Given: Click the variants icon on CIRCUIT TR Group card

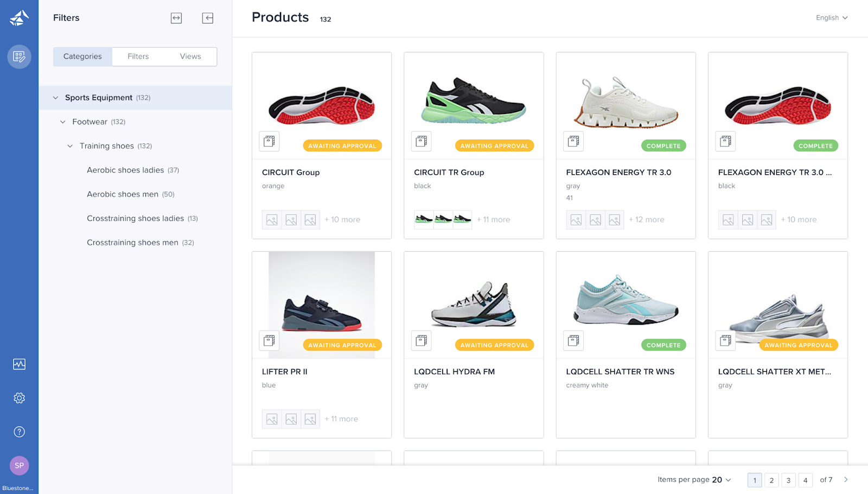Looking at the screenshot, I should click(421, 141).
